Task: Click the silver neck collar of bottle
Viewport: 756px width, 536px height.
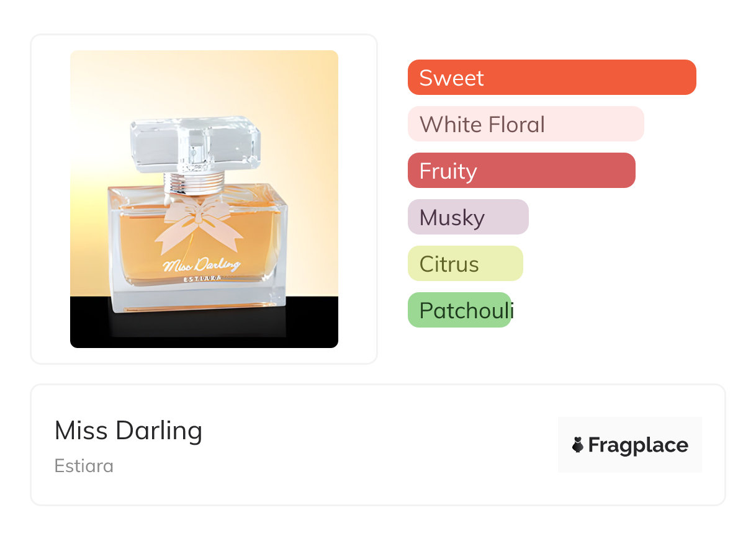Action: click(x=196, y=183)
